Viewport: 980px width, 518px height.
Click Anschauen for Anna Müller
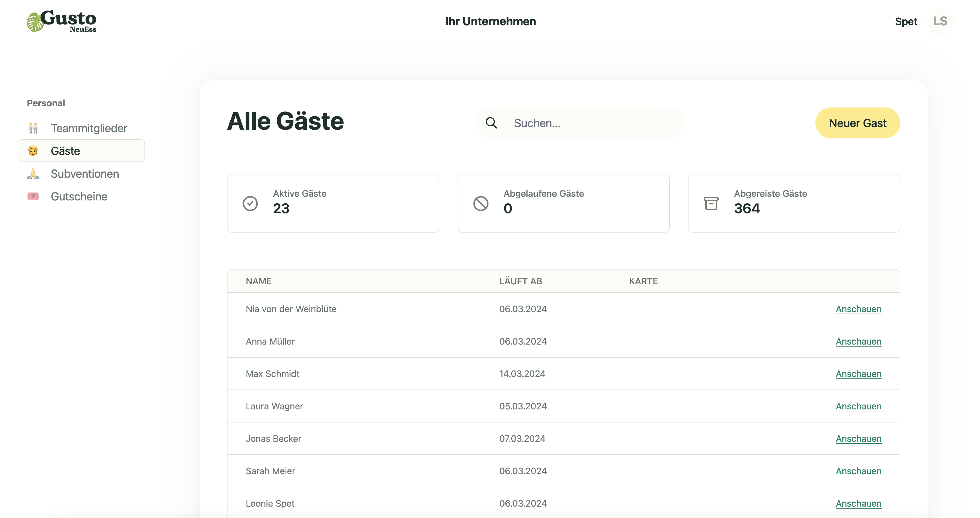pos(858,341)
